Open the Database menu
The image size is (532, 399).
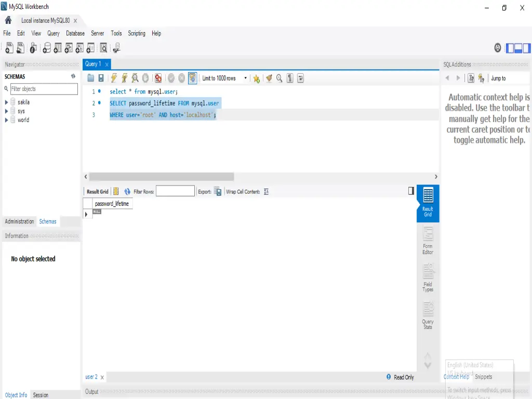tap(75, 33)
